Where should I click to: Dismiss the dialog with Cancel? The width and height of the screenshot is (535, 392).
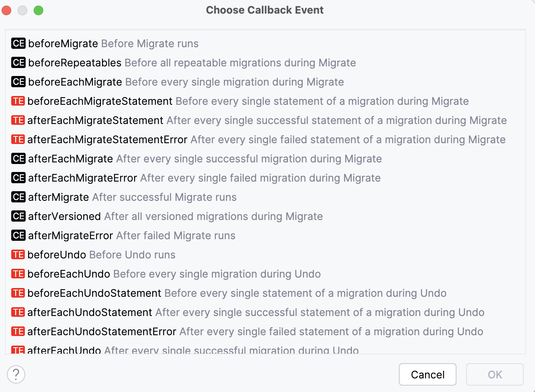coord(428,374)
